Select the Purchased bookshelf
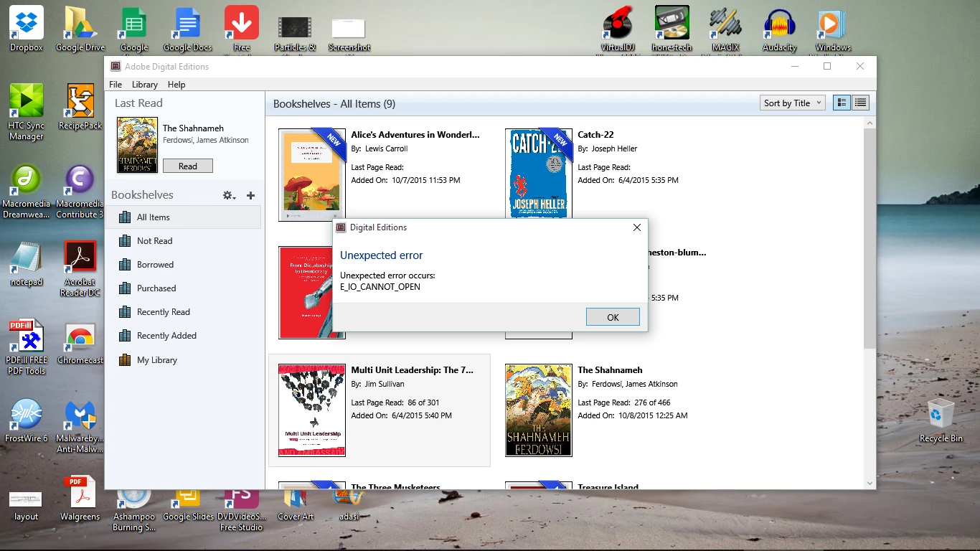The height and width of the screenshot is (551, 980). coord(184,288)
